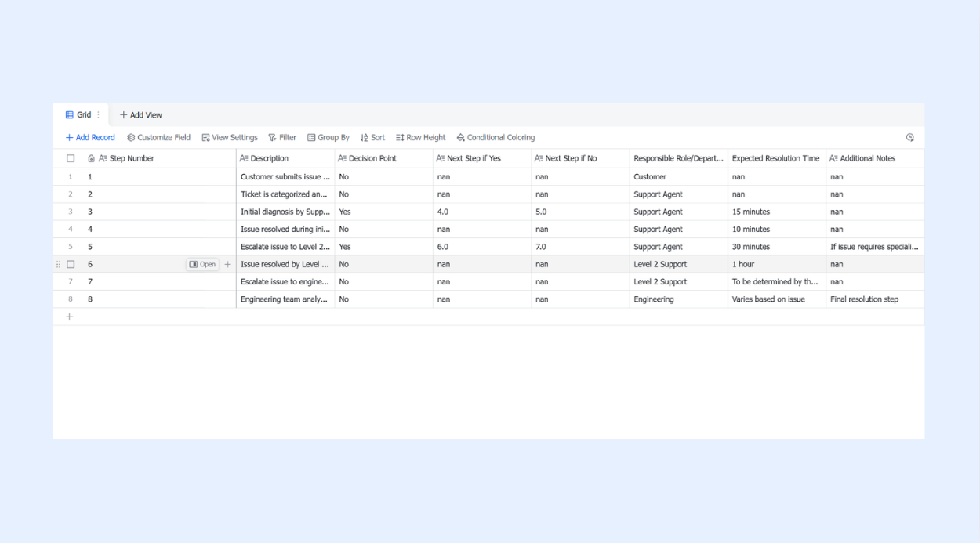The height and width of the screenshot is (543, 980).
Task: Open the Grid tab options dots
Action: [98, 115]
